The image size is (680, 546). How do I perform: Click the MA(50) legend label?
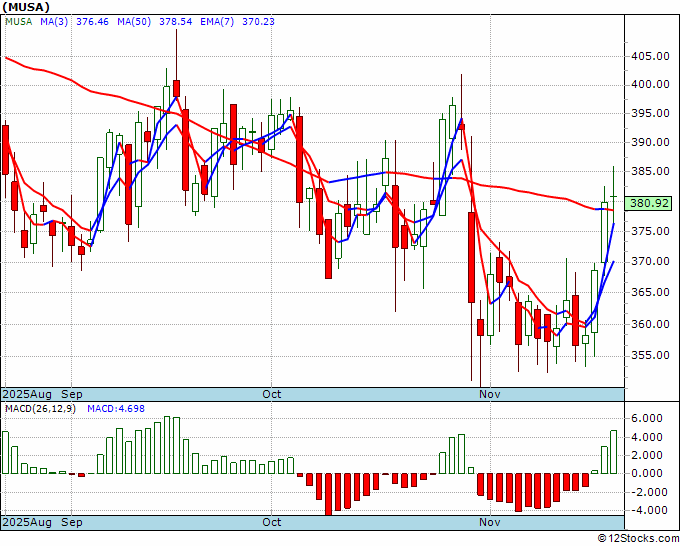pyautogui.click(x=134, y=21)
